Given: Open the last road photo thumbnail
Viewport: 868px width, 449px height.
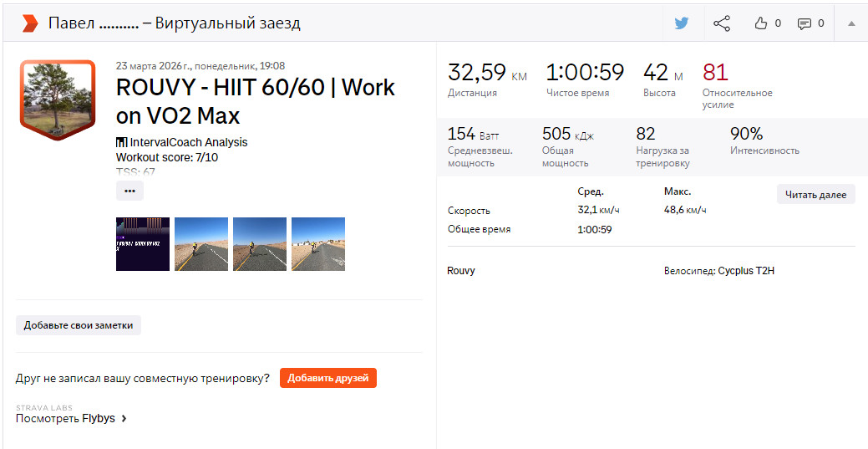Looking at the screenshot, I should [318, 244].
